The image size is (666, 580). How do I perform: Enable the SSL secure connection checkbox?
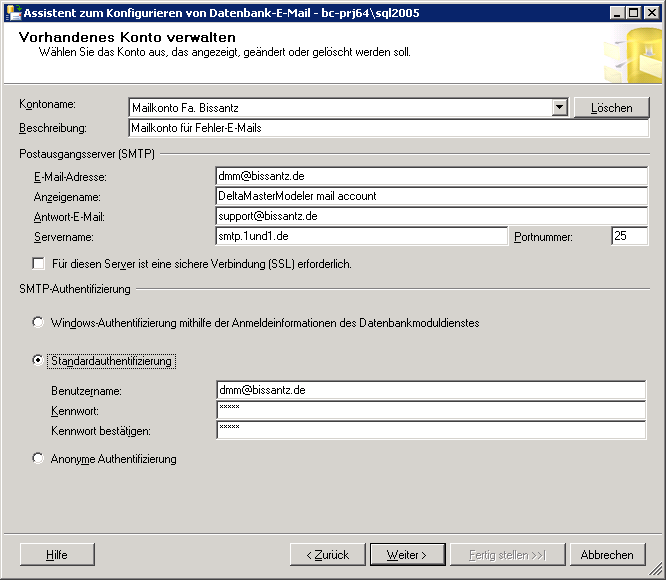pyautogui.click(x=38, y=264)
